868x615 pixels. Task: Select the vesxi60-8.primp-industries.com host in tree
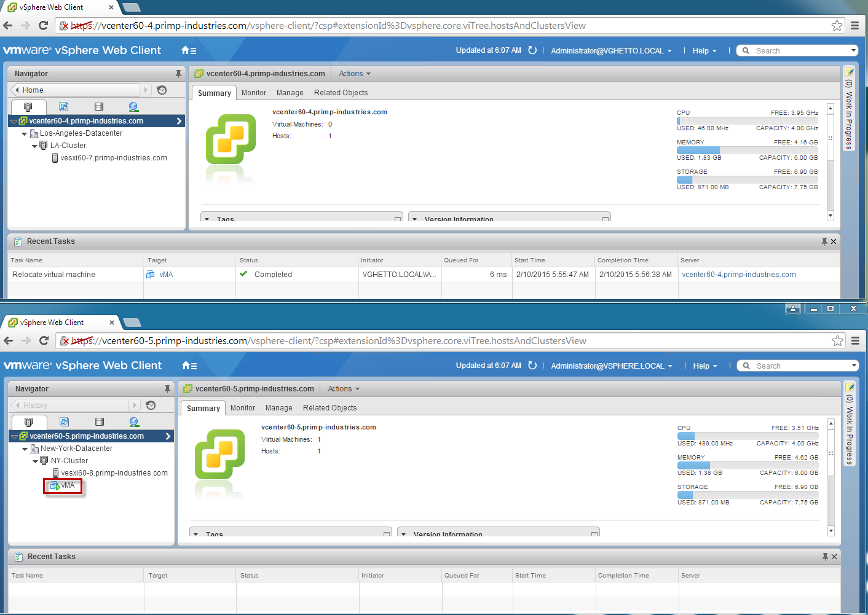coord(109,473)
